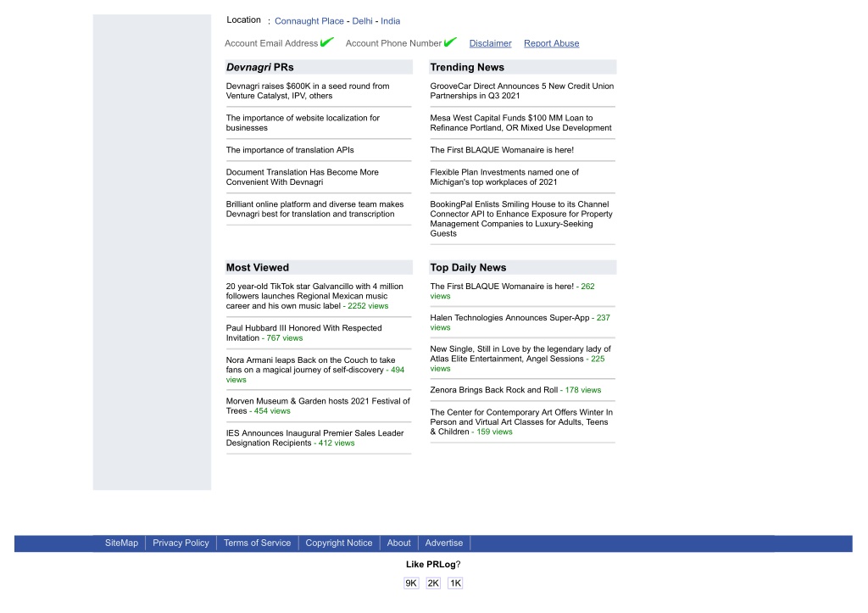The image size is (868, 613).
Task: Click the 'Like PRLog?' text
Action: coord(433,565)
